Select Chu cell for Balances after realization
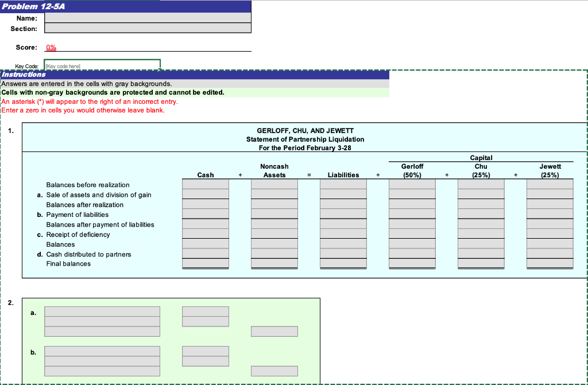The width and height of the screenshot is (588, 385). [x=481, y=204]
